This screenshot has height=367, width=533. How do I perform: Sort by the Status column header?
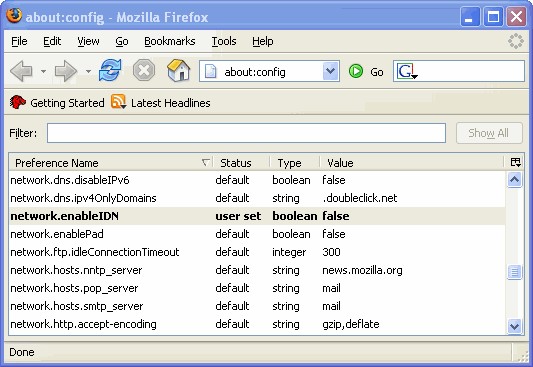coord(241,163)
